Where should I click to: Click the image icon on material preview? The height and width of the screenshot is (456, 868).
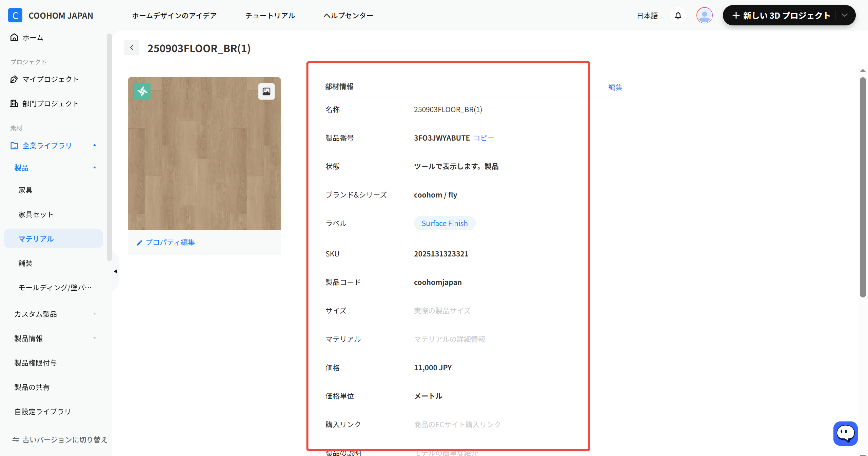pyautogui.click(x=267, y=91)
